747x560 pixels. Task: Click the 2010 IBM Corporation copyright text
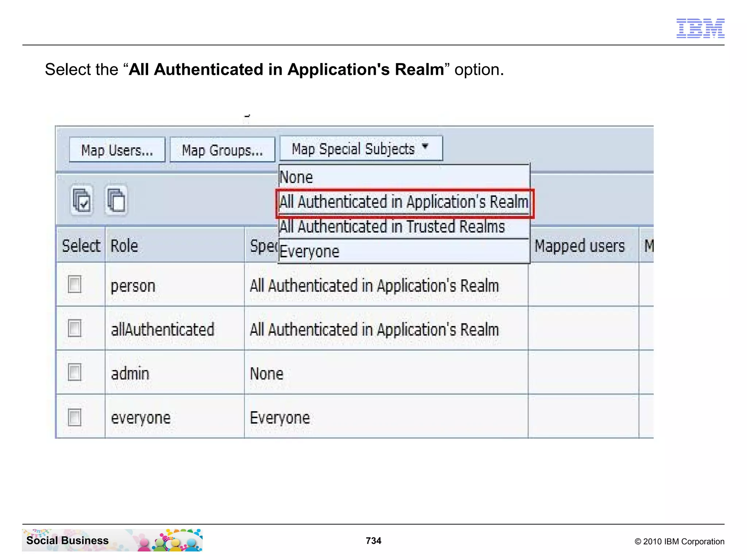click(680, 541)
